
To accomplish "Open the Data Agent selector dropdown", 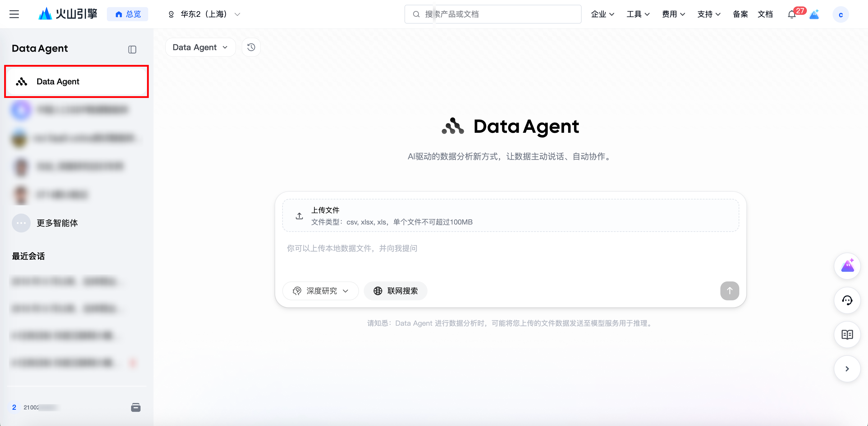I will [x=200, y=47].
